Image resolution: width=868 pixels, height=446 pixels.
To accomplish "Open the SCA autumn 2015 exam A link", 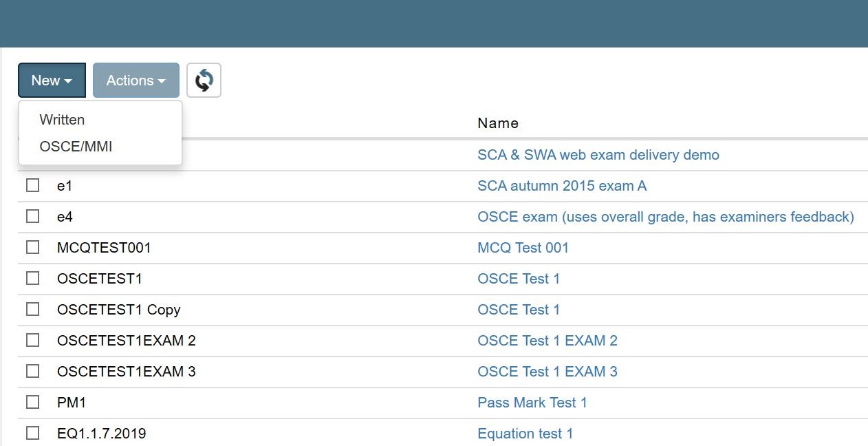I will (562, 186).
